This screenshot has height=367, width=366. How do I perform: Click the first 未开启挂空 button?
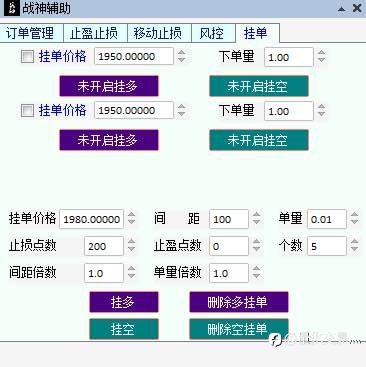(x=259, y=86)
